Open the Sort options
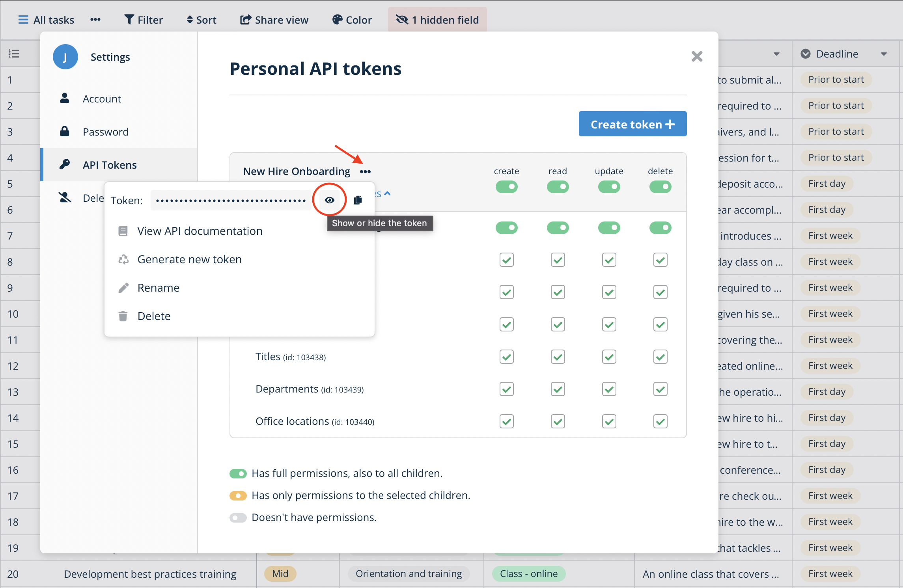Viewport: 903px width, 588px height. click(201, 20)
